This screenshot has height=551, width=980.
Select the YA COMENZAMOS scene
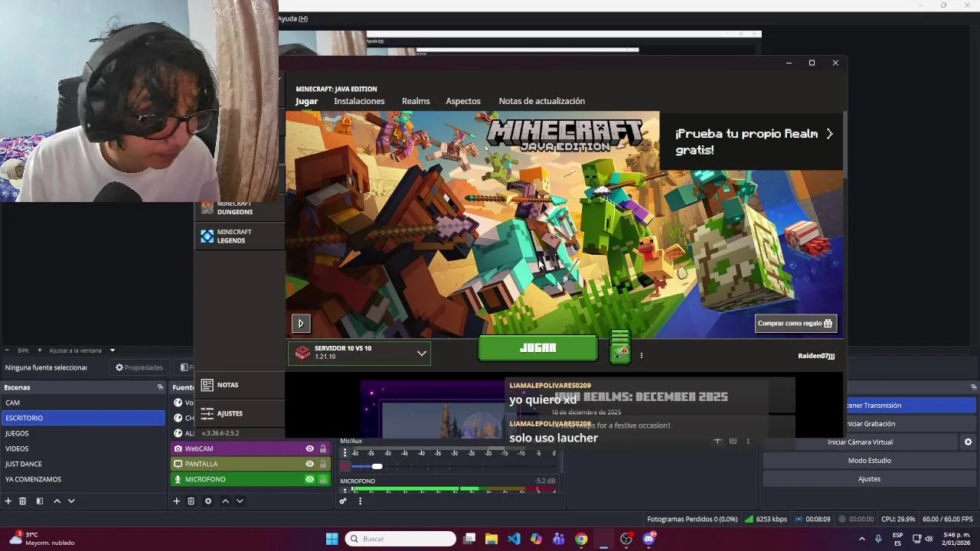pos(83,479)
